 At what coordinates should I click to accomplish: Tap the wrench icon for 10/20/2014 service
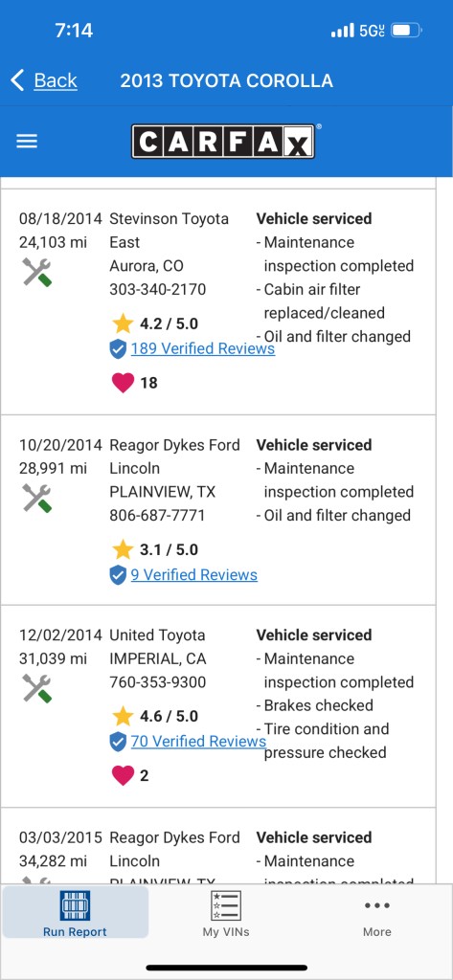tap(37, 499)
